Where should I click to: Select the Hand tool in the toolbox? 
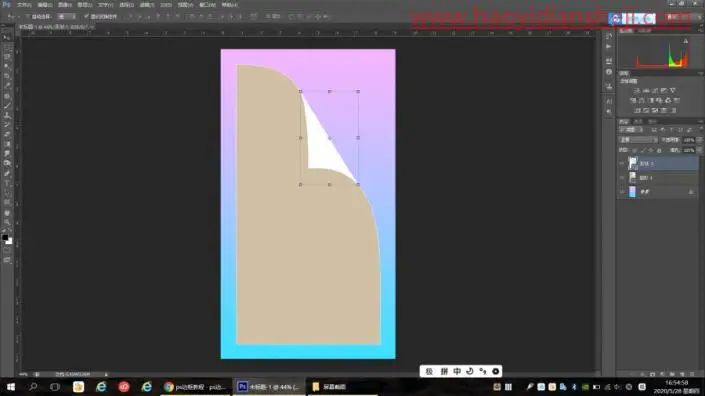tap(7, 213)
